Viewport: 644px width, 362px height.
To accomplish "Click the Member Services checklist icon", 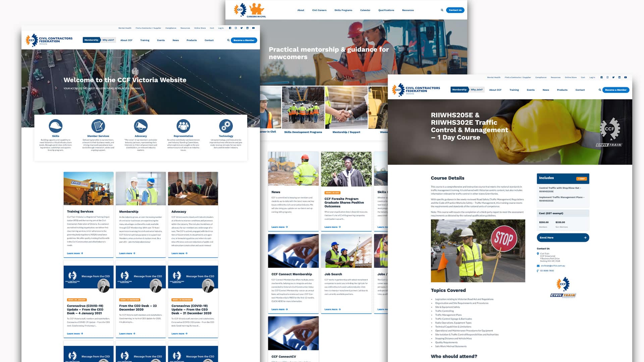I will (x=98, y=126).
